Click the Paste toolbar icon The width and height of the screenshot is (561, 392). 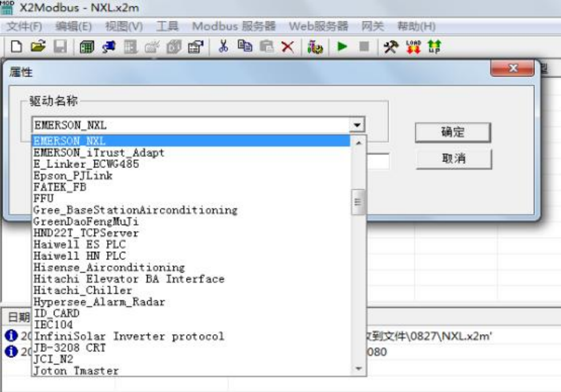(266, 46)
